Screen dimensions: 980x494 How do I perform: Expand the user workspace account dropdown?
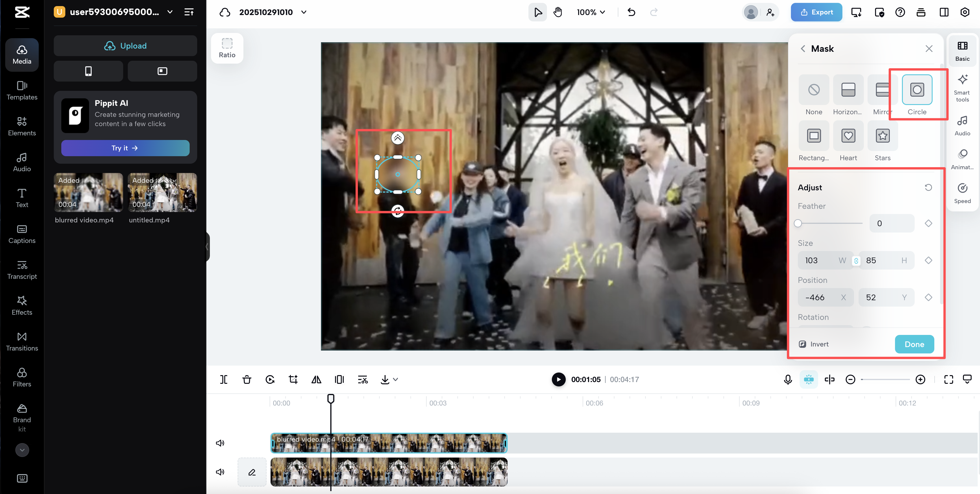(170, 12)
